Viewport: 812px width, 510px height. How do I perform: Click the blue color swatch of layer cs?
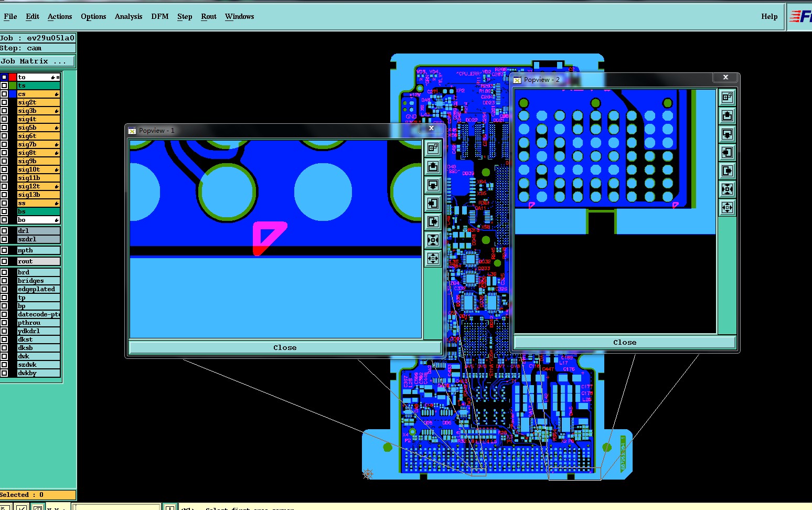click(13, 94)
